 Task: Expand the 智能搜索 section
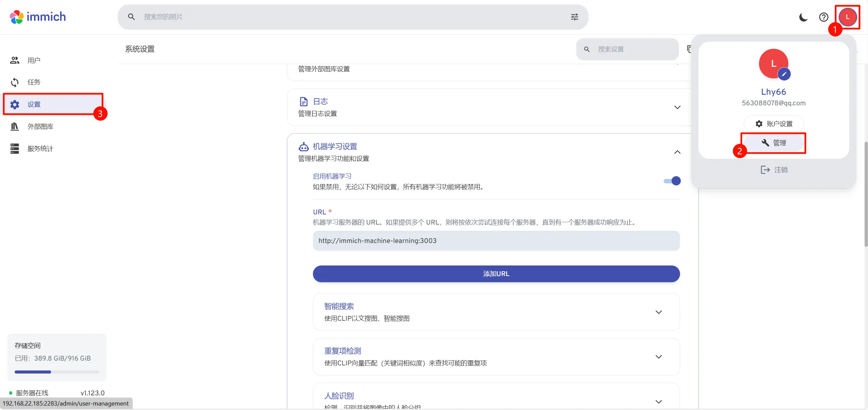coord(658,312)
